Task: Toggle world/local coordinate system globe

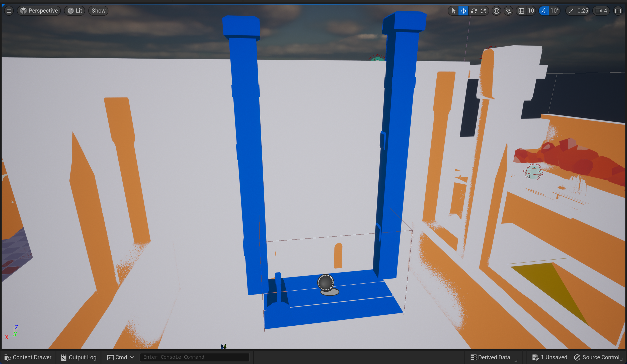Action: 496,11
